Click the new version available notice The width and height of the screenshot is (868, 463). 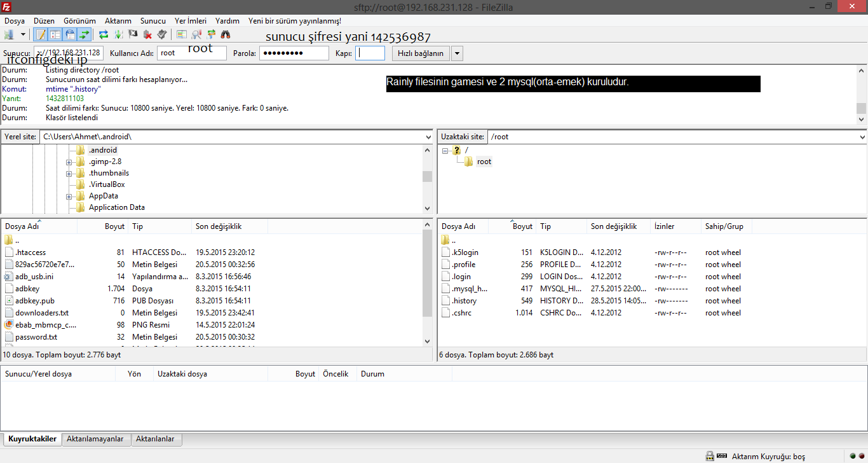[295, 21]
